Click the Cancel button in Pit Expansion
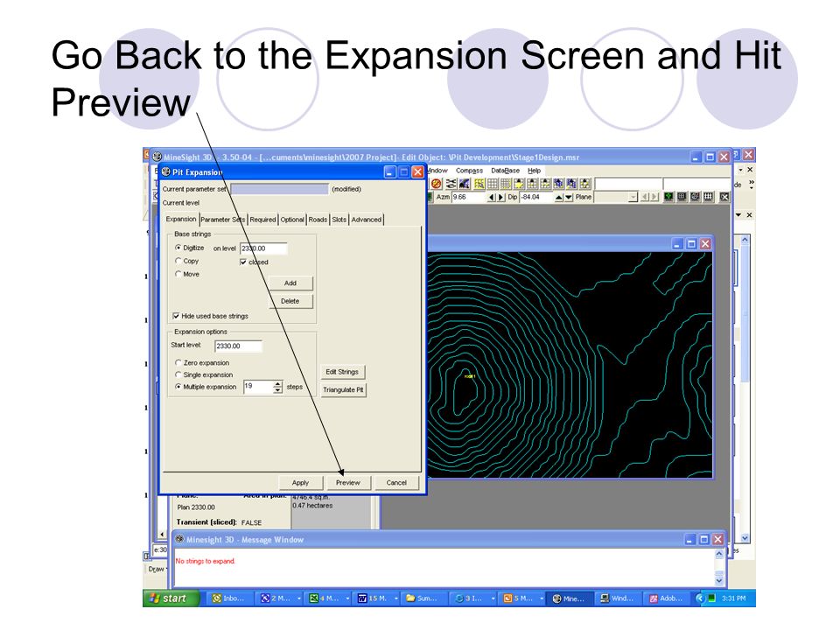Image resolution: width=840 pixels, height=630 pixels. (396, 483)
